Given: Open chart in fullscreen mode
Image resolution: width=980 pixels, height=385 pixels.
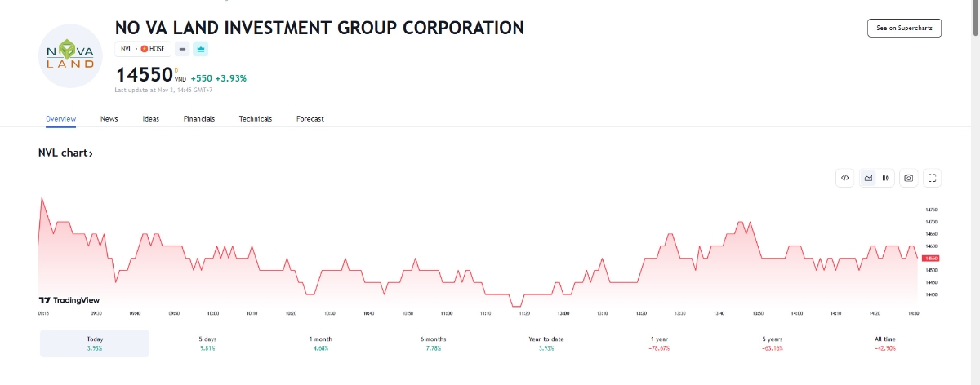Looking at the screenshot, I should [x=933, y=178].
